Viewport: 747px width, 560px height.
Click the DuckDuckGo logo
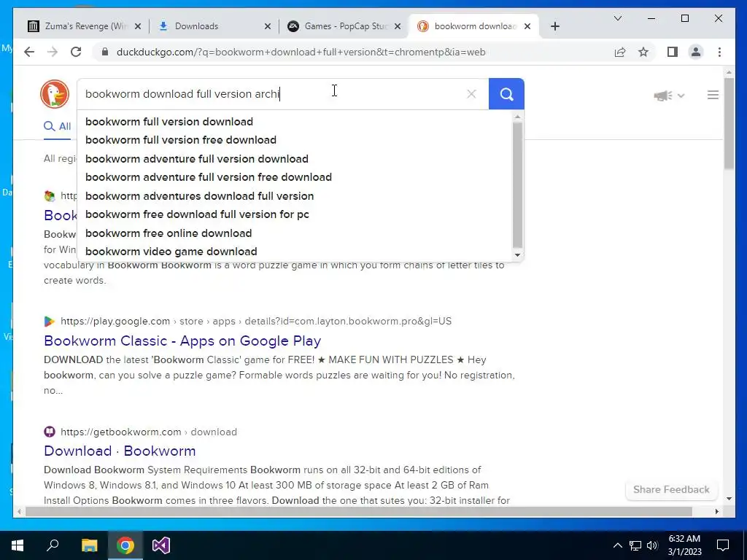54,94
